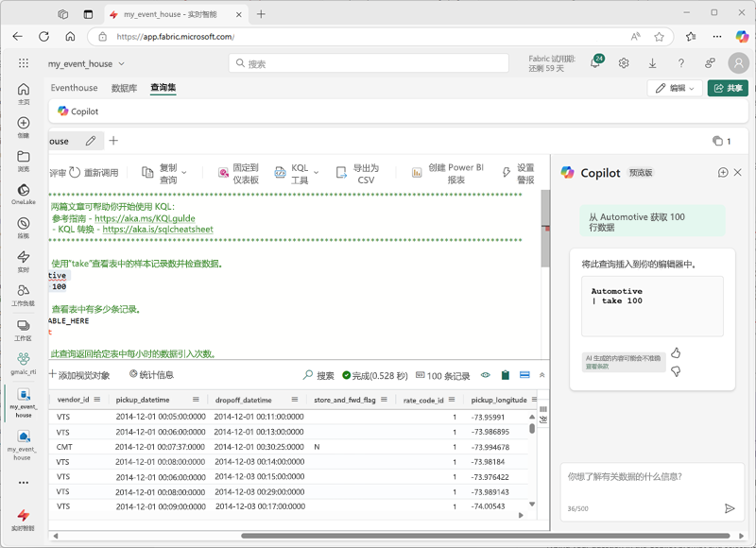Open OneLake in the sidebar
The image size is (756, 548).
click(23, 194)
